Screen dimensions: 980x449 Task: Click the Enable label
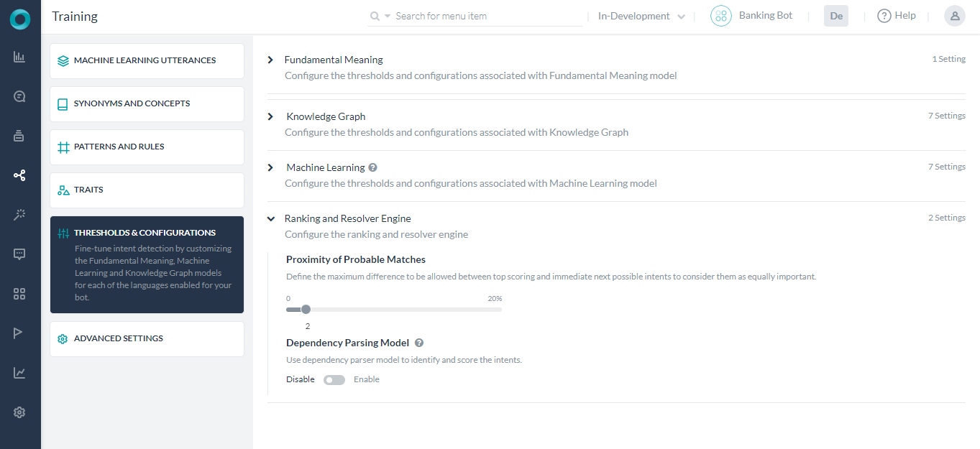click(x=367, y=379)
